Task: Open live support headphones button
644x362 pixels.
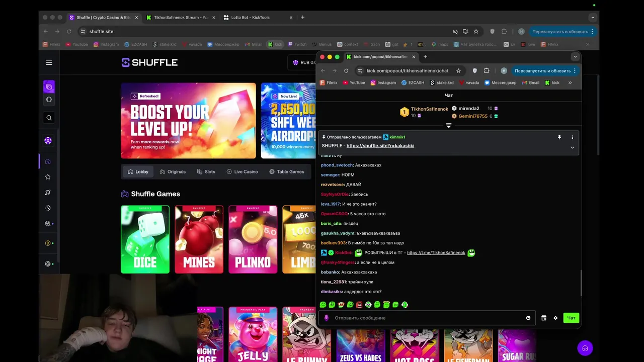Action: [x=585, y=348]
